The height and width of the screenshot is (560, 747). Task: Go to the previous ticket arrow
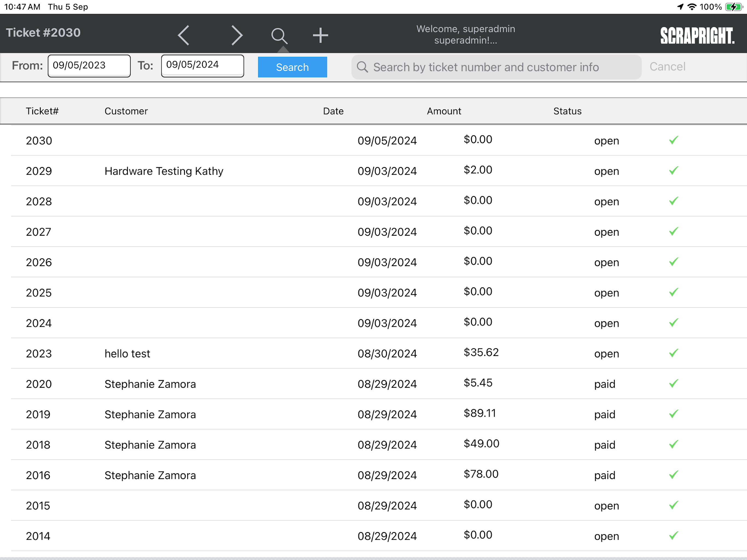183,35
